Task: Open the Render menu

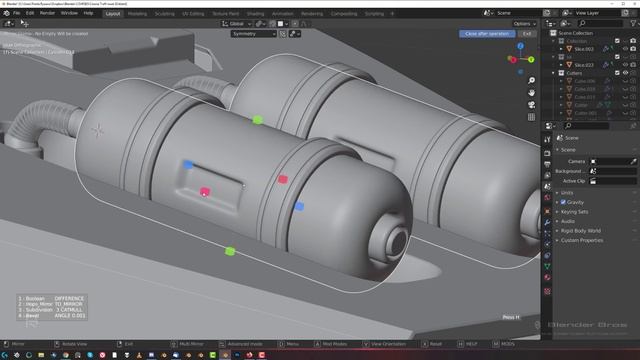Action: coord(47,13)
